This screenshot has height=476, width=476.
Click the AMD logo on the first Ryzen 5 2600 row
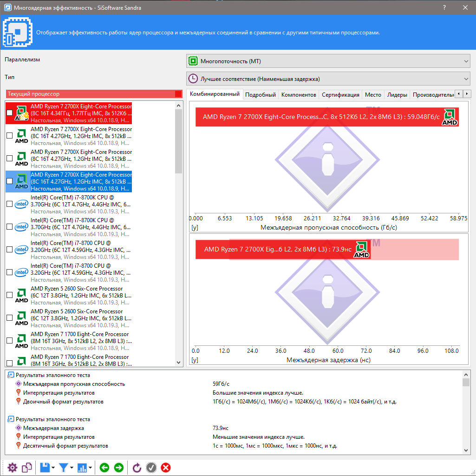21,296
